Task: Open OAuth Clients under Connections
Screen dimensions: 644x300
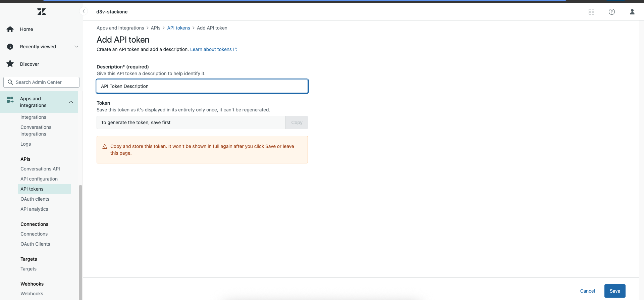Action: [35, 244]
